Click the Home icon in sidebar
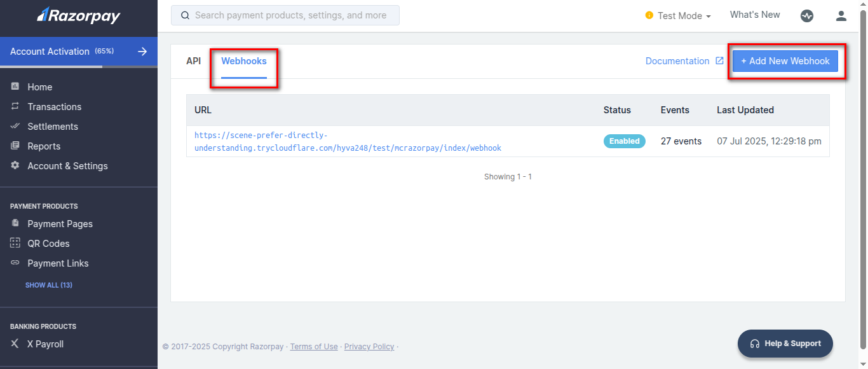The height and width of the screenshot is (369, 868). [x=15, y=87]
